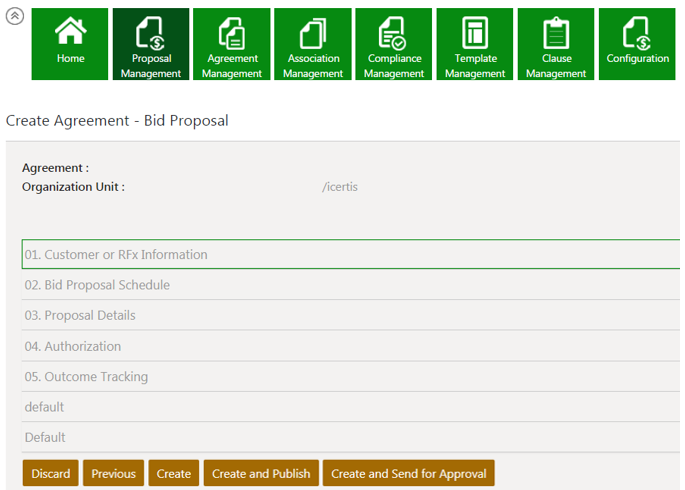Expand 02. Bid Proposal Schedule section

(97, 285)
